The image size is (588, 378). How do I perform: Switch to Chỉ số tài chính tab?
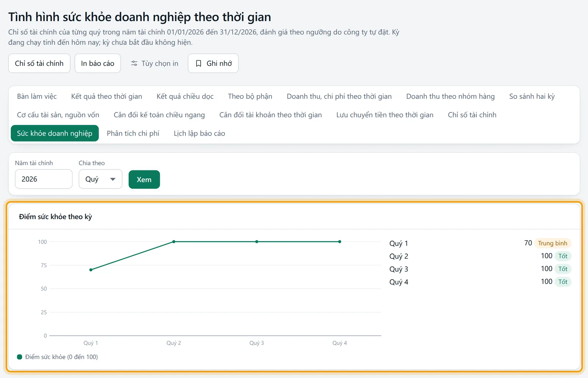[x=472, y=115]
